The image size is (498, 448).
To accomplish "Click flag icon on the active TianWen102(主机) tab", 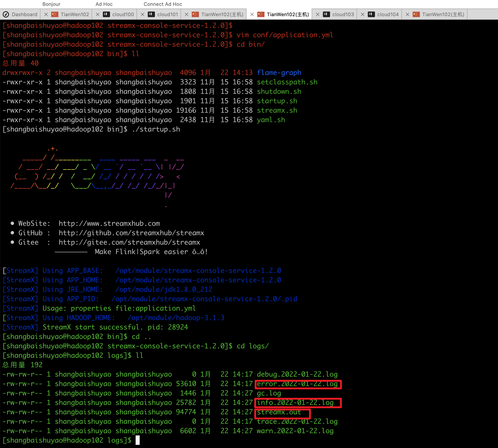I will coord(261,14).
